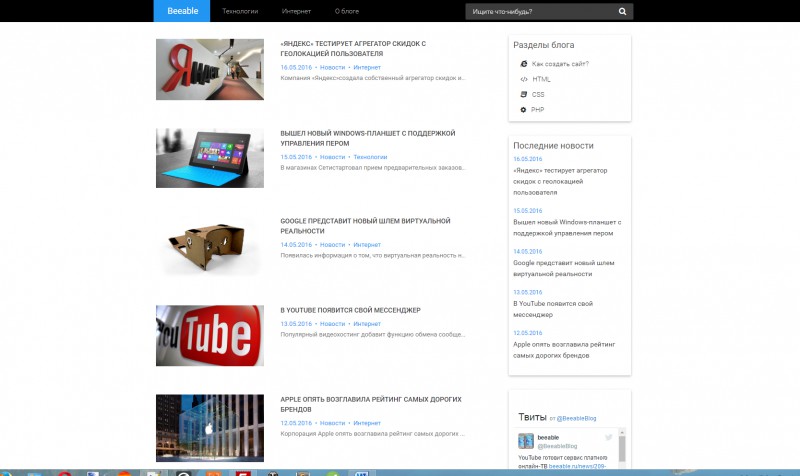Open headline Google представит новый шлем in main list

(x=365, y=226)
